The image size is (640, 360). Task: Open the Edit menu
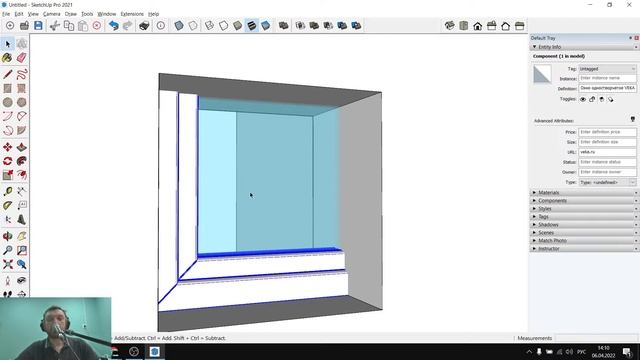click(19, 14)
